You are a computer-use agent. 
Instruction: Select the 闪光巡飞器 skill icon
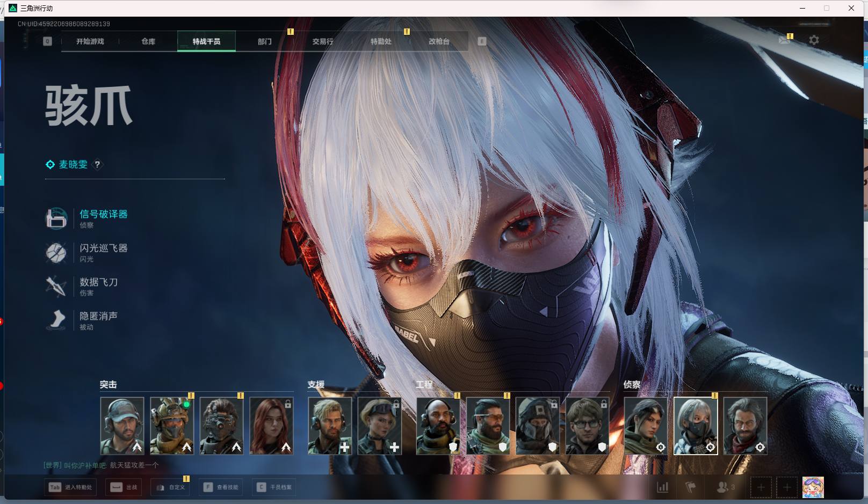(56, 252)
